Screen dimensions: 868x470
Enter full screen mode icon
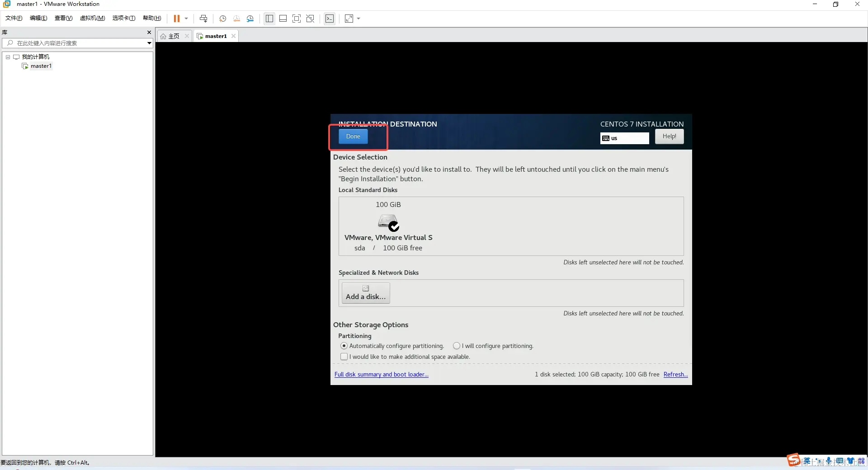(297, 19)
